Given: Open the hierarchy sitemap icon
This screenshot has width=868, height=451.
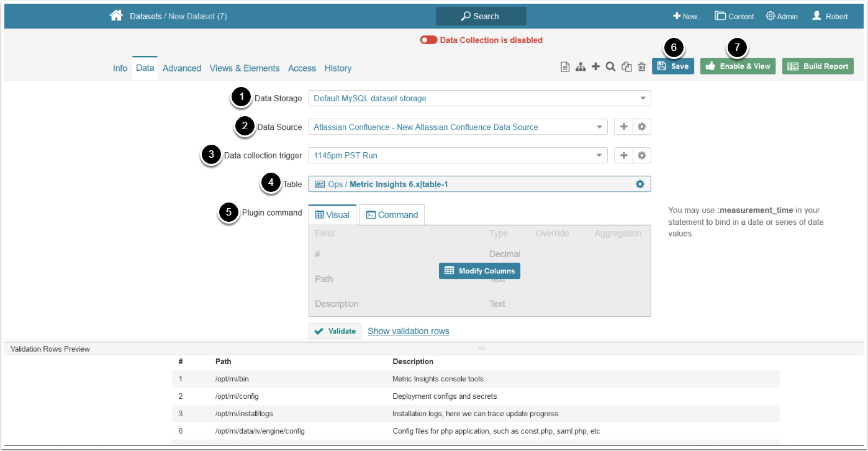Looking at the screenshot, I should tap(581, 67).
